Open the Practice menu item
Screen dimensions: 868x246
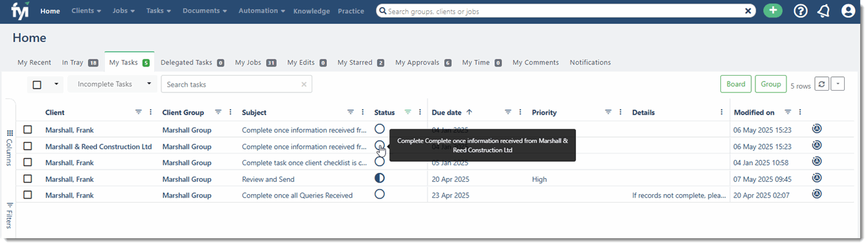pos(351,11)
